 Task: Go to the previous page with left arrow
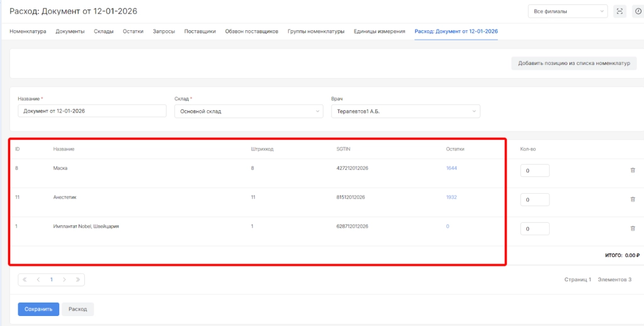pyautogui.click(x=38, y=279)
